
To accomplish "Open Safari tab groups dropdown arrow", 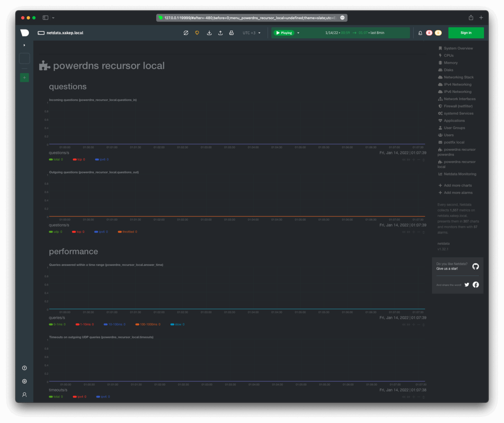I will click(53, 18).
